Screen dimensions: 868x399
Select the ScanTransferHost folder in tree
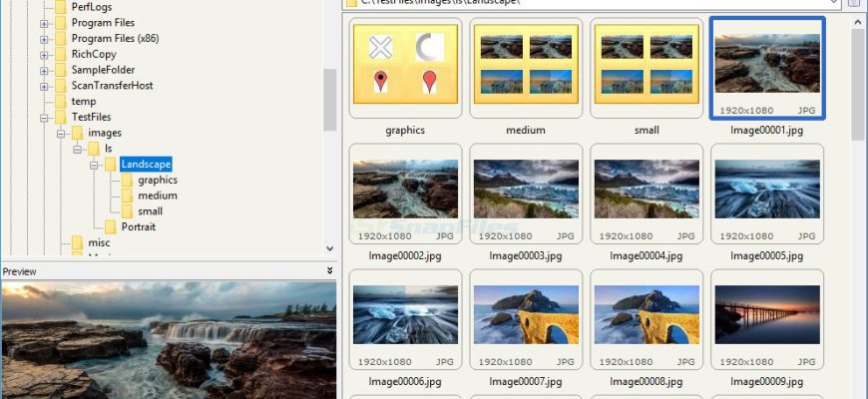(112, 85)
